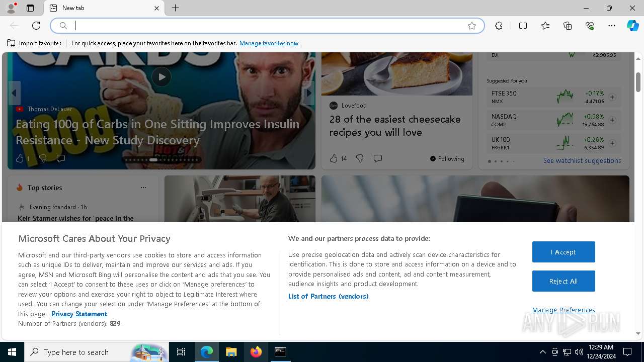Viewport: 644px width, 362px height.
Task: Click I Accept cookies button
Action: click(x=563, y=252)
